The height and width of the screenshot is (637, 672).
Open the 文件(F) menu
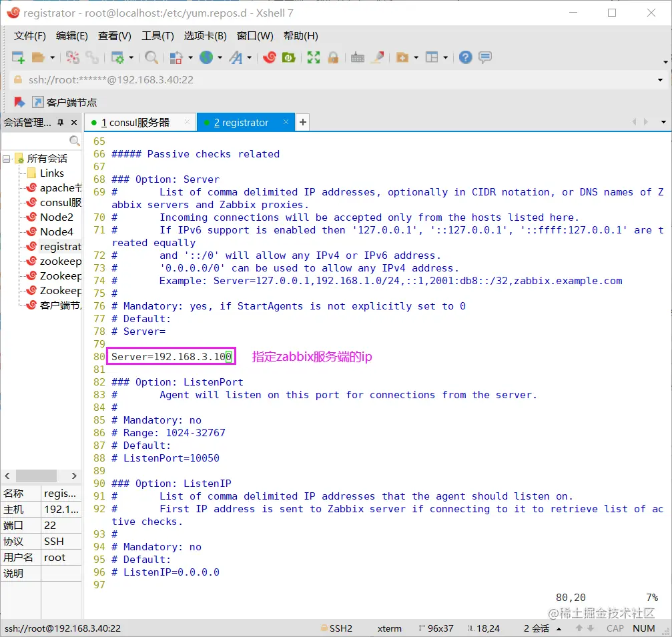(29, 35)
